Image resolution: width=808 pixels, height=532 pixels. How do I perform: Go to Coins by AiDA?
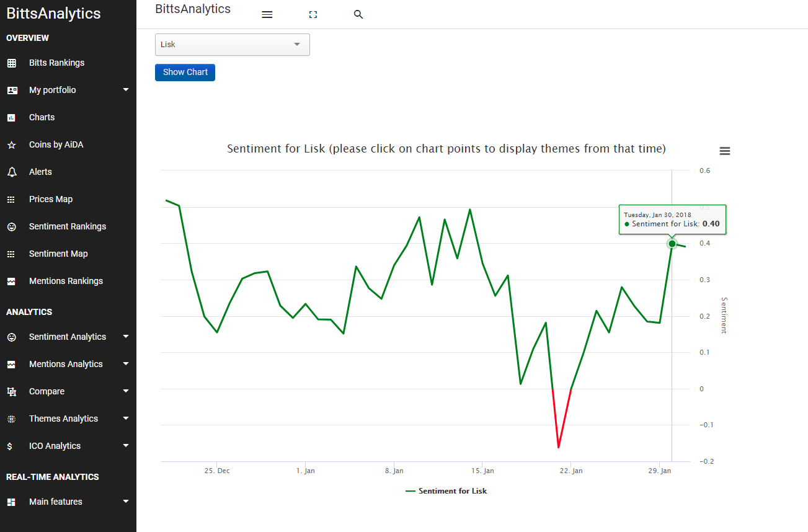(x=56, y=144)
